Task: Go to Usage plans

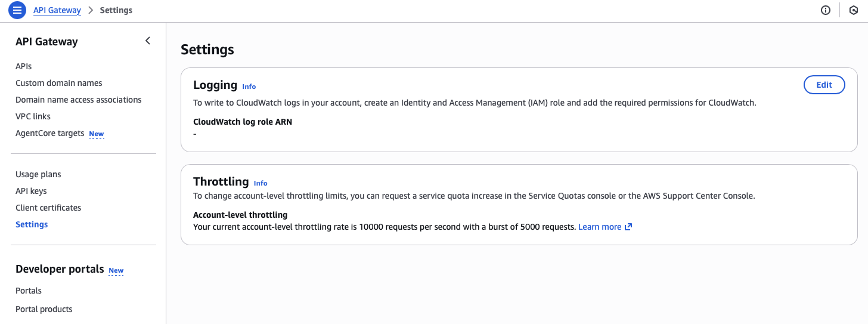Action: pyautogui.click(x=38, y=174)
